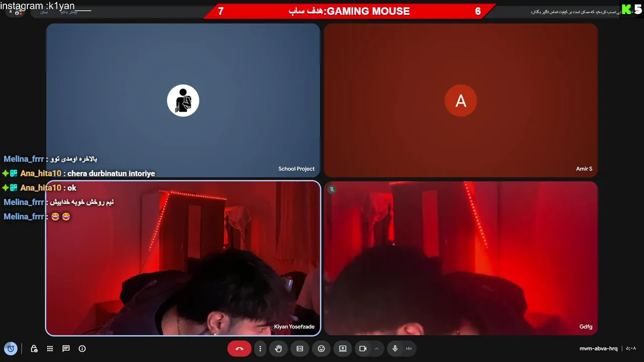The height and width of the screenshot is (362, 644).
Task: Click the Kiyan Yosefzade name label
Action: 294,327
